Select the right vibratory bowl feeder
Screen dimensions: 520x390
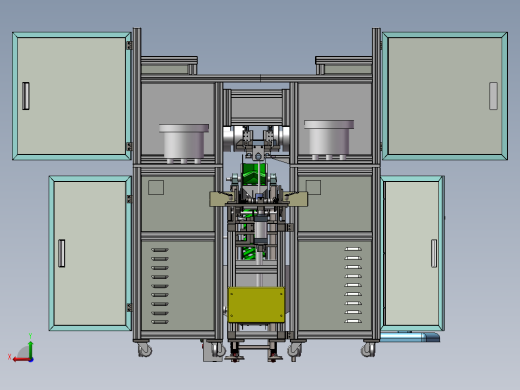pyautogui.click(x=329, y=140)
